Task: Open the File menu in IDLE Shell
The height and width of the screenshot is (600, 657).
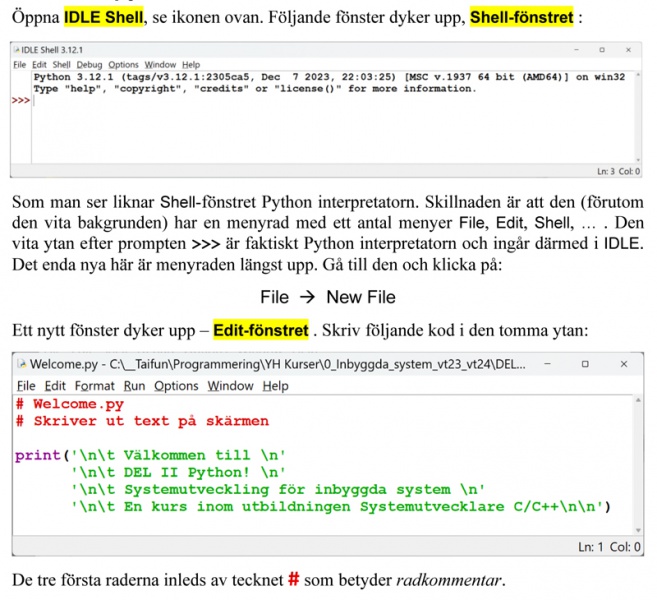Action: point(19,65)
